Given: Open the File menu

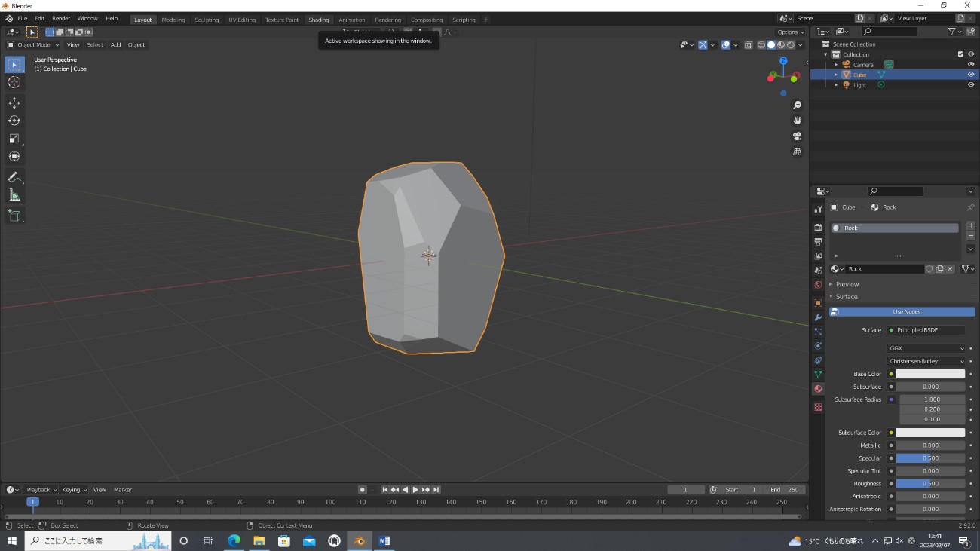Looking at the screenshot, I should click(22, 18).
